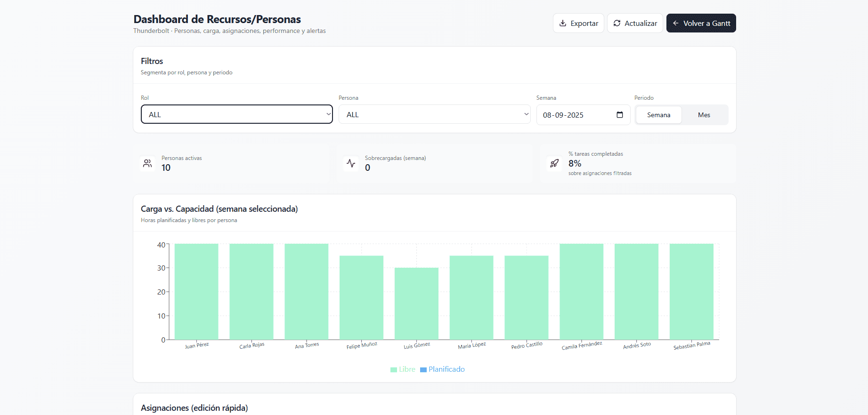This screenshot has width=868, height=415.
Task: Click the Filtros section heading
Action: [x=152, y=61]
